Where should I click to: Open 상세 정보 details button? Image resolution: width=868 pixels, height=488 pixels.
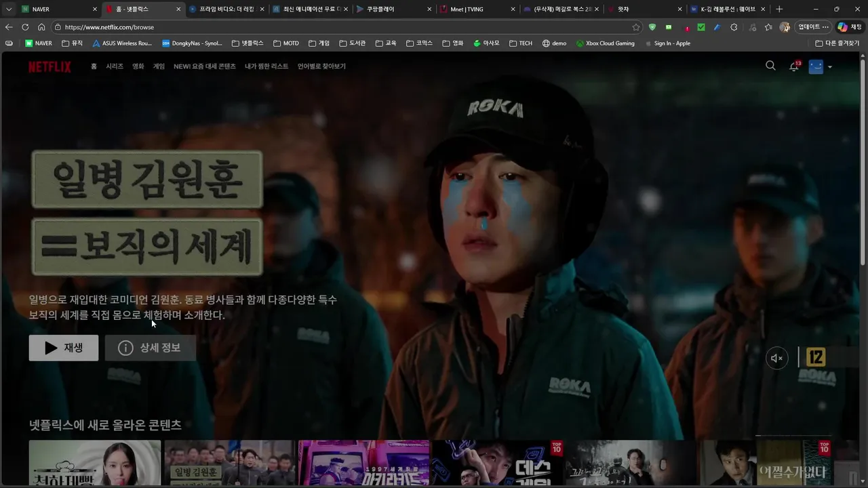[x=150, y=348]
